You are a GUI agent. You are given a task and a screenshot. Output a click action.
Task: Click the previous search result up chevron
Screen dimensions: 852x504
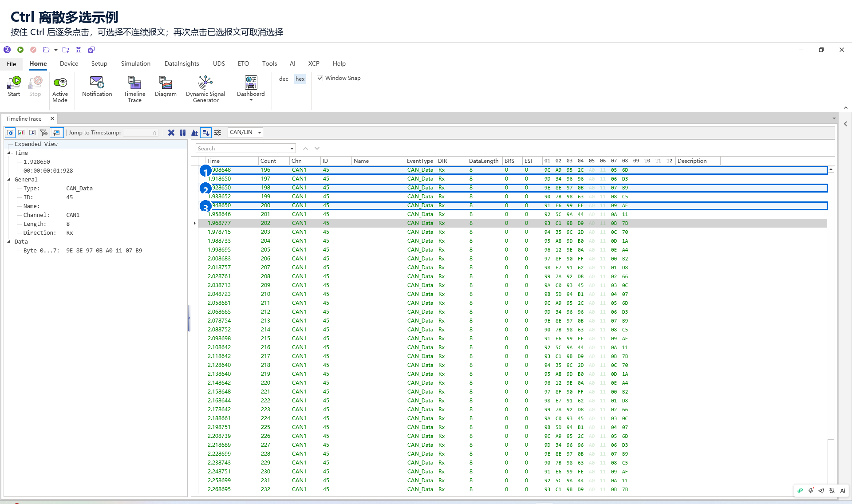click(x=305, y=149)
